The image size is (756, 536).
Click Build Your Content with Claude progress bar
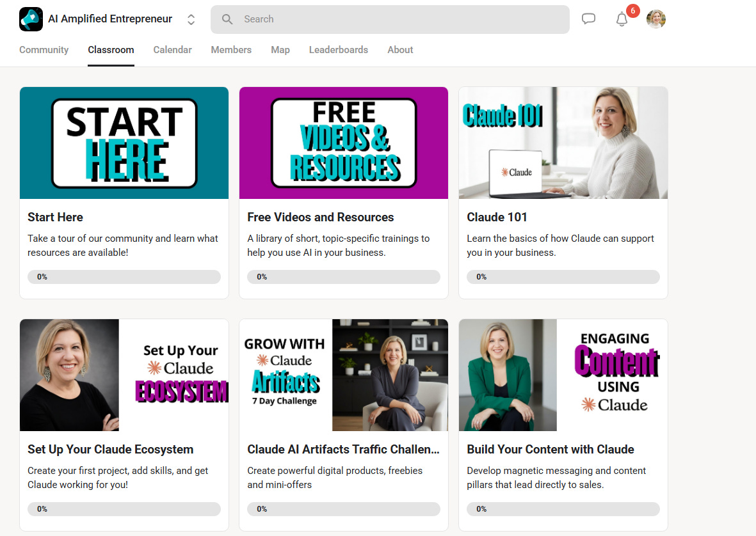tap(563, 509)
